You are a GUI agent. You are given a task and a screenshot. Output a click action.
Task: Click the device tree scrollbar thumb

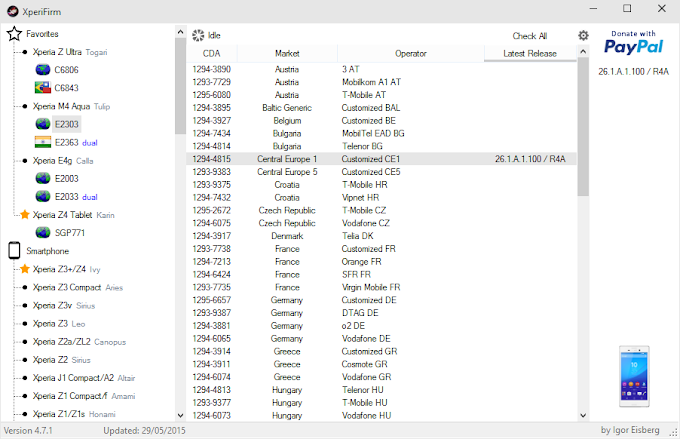[x=180, y=86]
